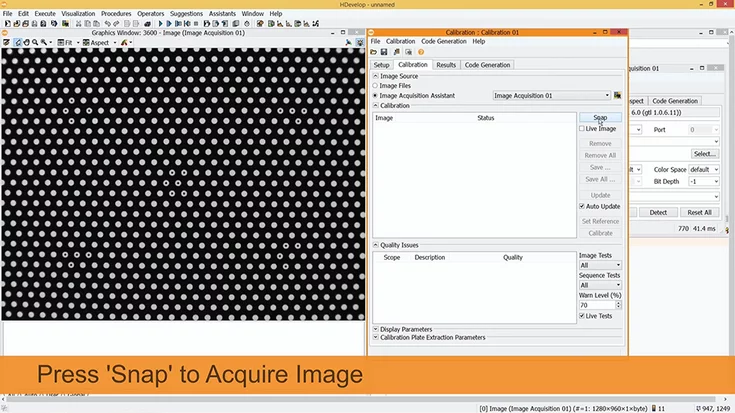
Task: Click the save icon in the Calibration toolbar
Action: (x=384, y=52)
